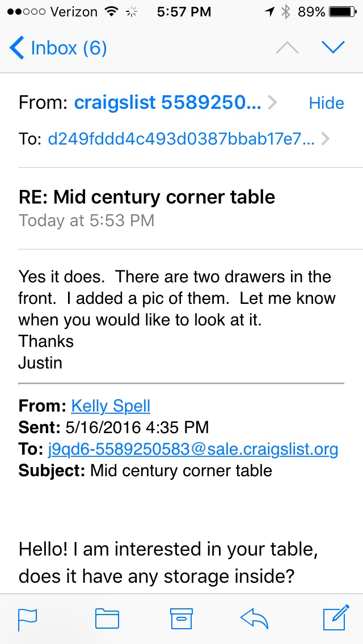Tap the flag icon in bottom toolbar
The image size is (363, 644).
[x=27, y=618]
